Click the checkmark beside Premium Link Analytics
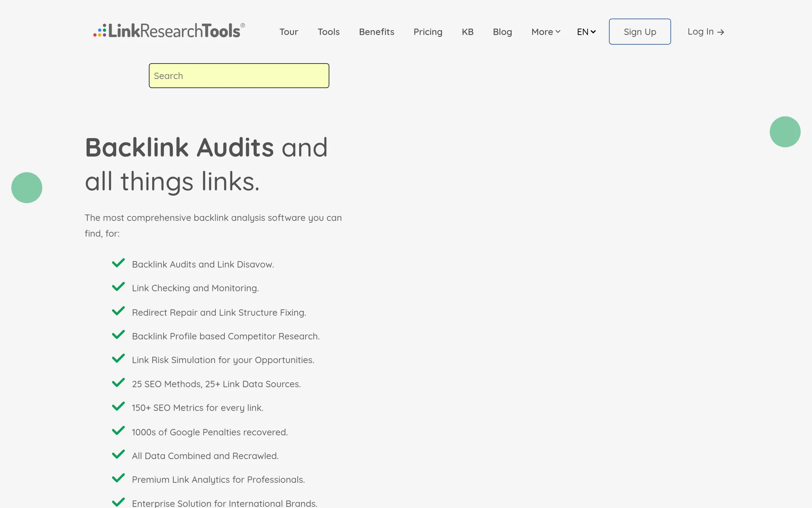 coord(118,478)
